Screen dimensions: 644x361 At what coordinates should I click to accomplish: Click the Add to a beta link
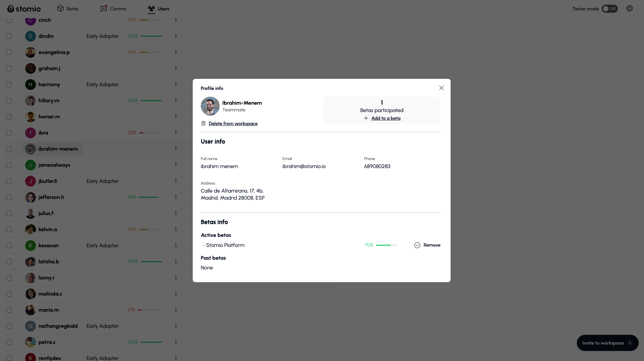386,118
